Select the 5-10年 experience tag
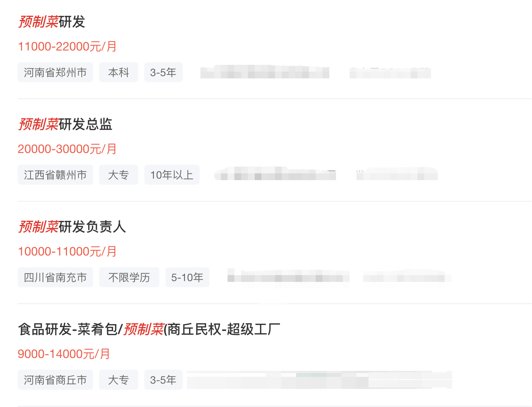Screen dimensions: 532x407 click(187, 277)
